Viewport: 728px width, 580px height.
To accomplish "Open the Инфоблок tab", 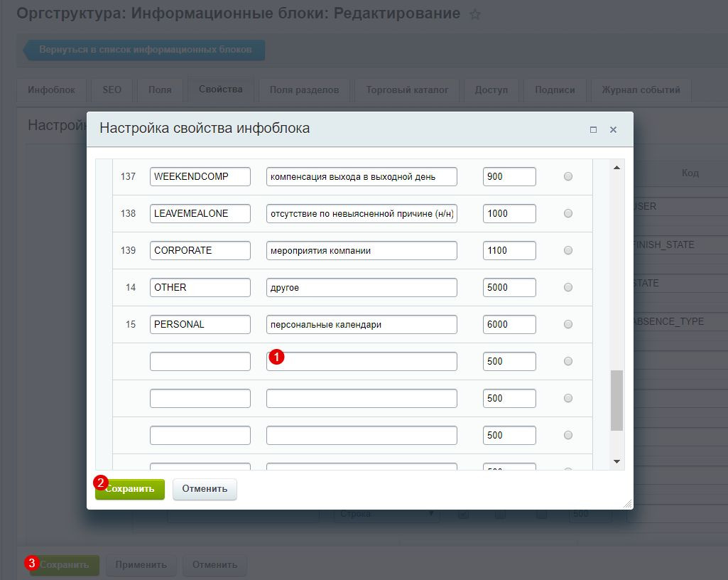I will pyautogui.click(x=51, y=90).
